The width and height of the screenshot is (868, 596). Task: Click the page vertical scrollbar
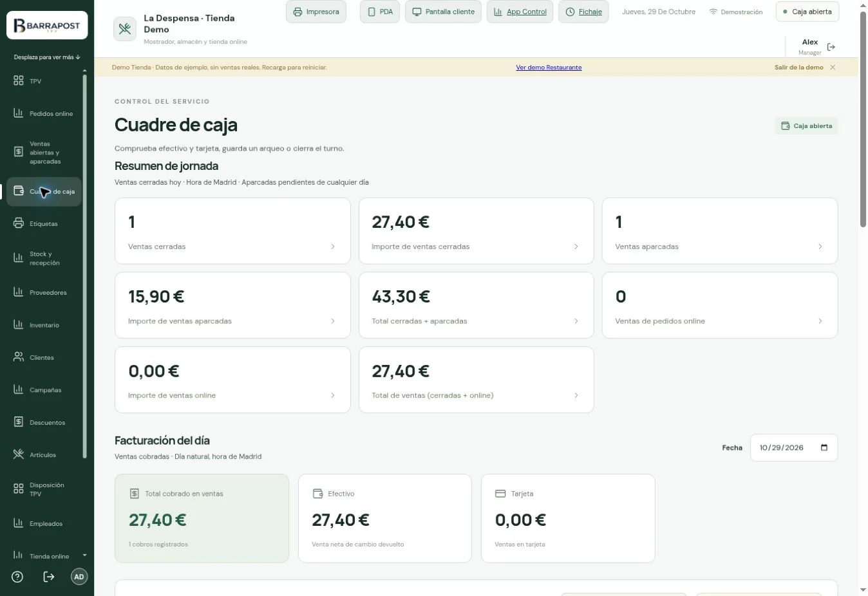(863, 119)
